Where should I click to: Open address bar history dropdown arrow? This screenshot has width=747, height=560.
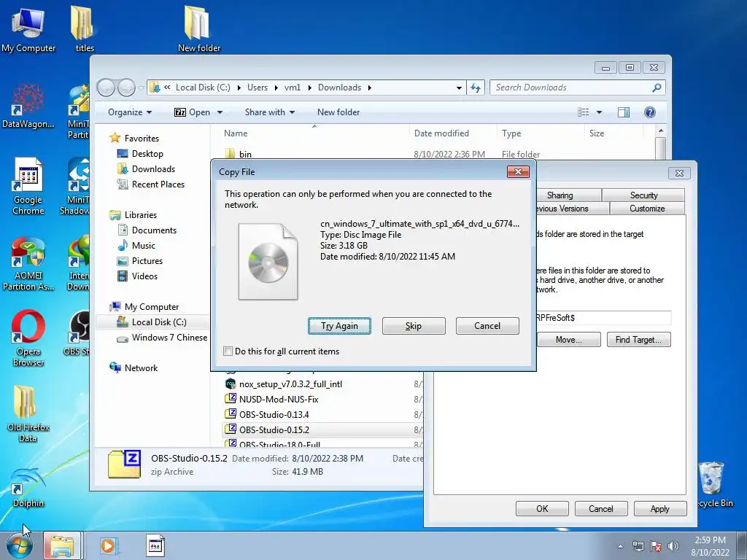459,87
